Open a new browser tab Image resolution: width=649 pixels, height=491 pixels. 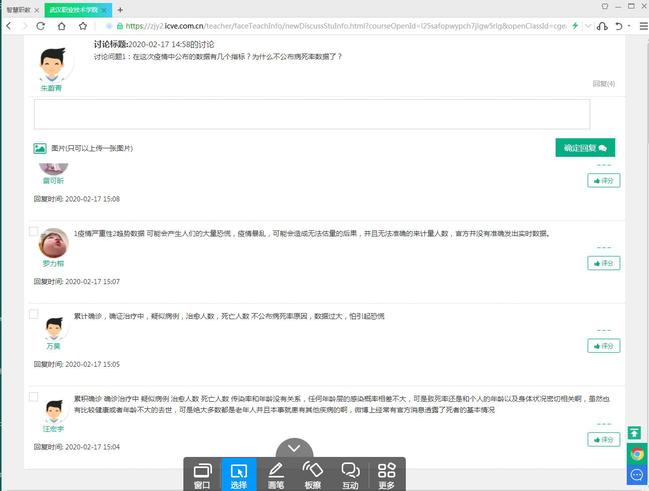point(121,9)
